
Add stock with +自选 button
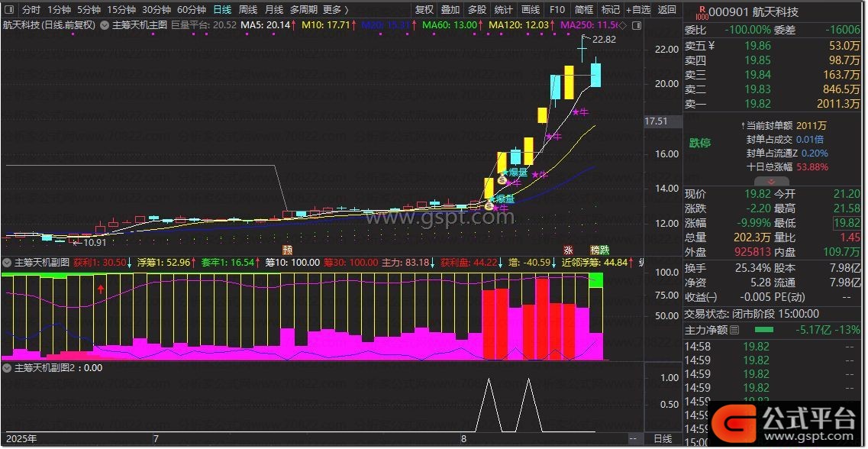click(x=638, y=10)
